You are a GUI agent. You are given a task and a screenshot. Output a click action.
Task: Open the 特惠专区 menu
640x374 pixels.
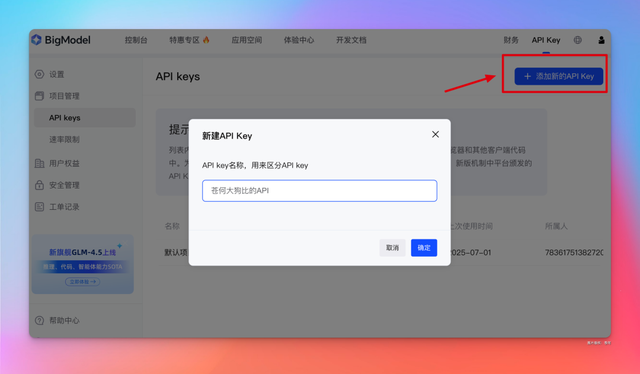pos(184,40)
